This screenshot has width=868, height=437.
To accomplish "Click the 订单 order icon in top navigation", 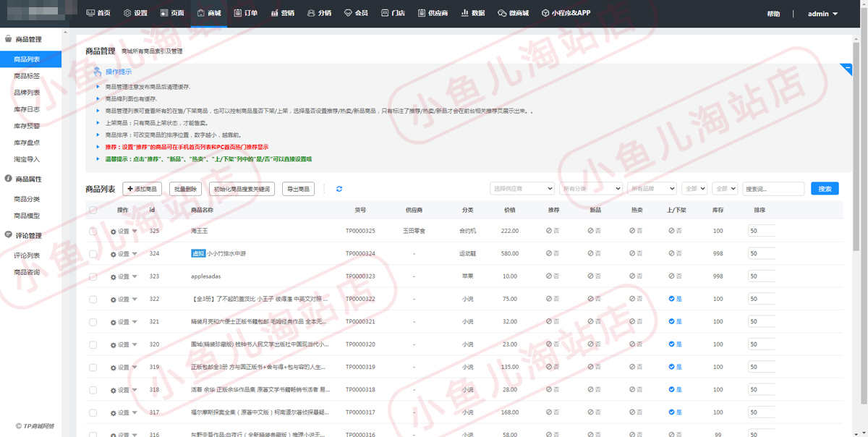I will click(237, 13).
